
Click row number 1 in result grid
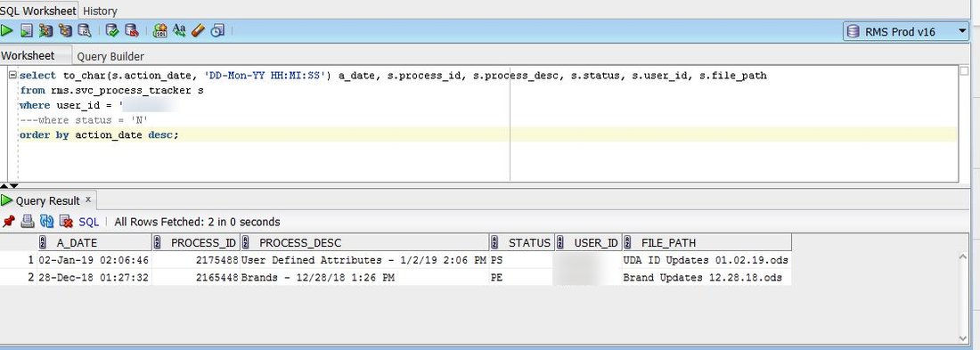31,260
